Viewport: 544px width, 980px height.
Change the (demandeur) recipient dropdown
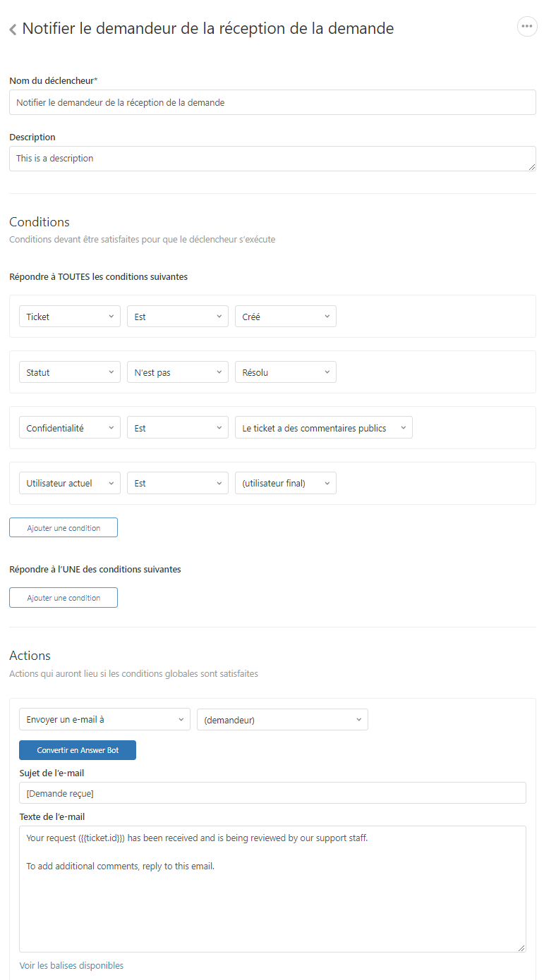[x=282, y=720]
